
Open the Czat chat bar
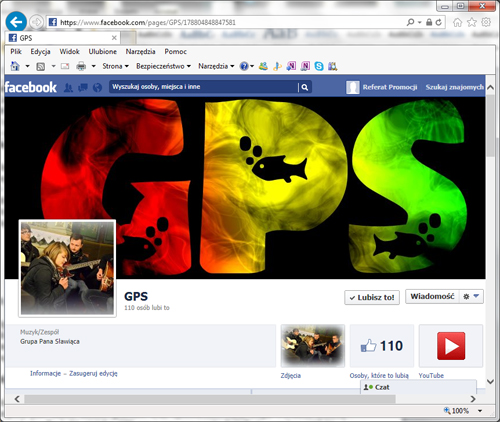[418, 387]
